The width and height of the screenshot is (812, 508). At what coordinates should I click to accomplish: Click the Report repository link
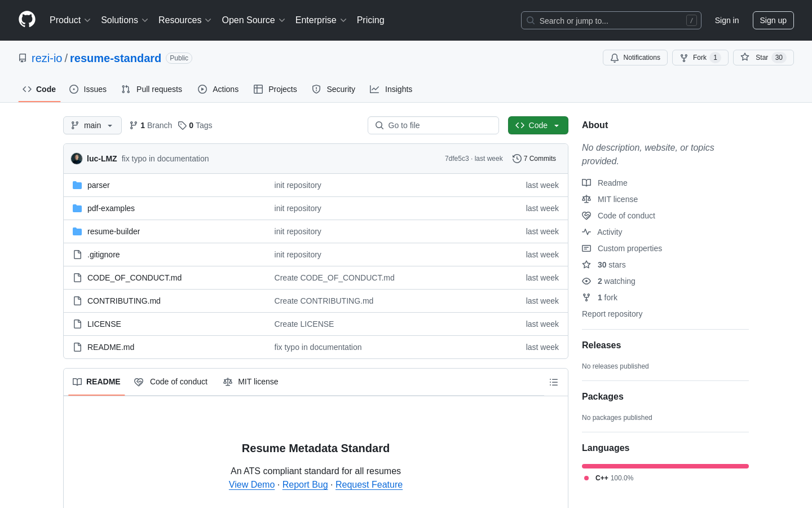[612, 314]
